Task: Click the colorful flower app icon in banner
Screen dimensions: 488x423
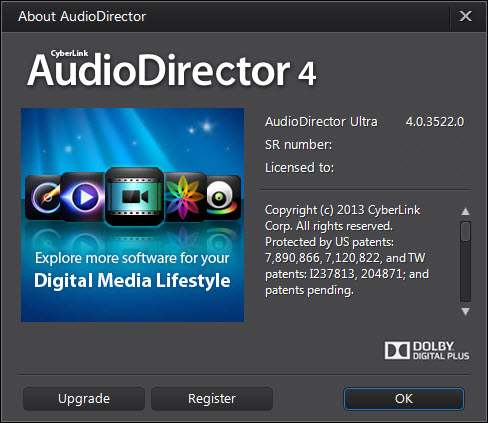Action: pos(184,197)
